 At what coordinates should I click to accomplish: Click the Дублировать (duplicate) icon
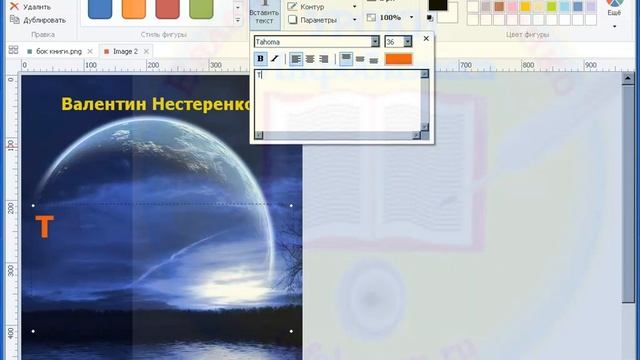[x=14, y=20]
